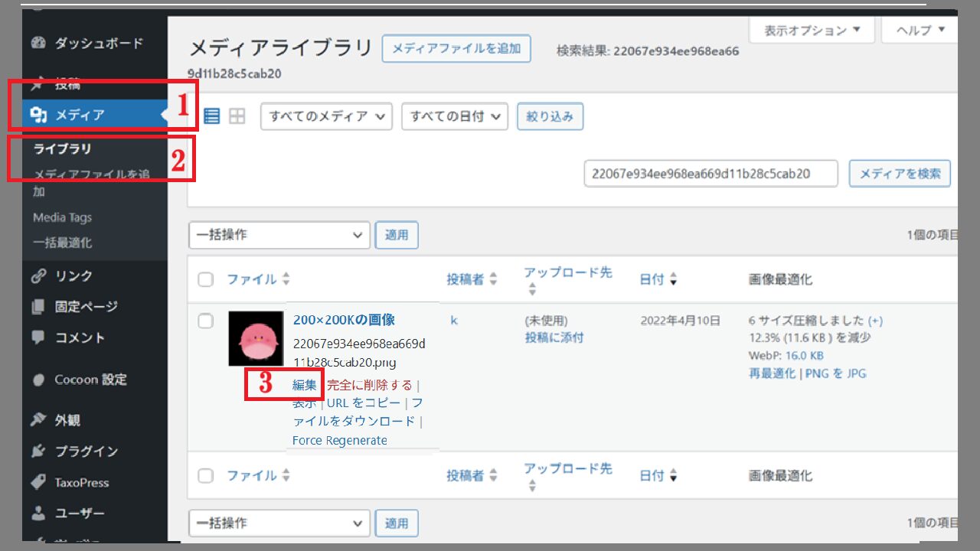The height and width of the screenshot is (551, 980).
Task: Click the 編集 link under the image
Action: 305,385
